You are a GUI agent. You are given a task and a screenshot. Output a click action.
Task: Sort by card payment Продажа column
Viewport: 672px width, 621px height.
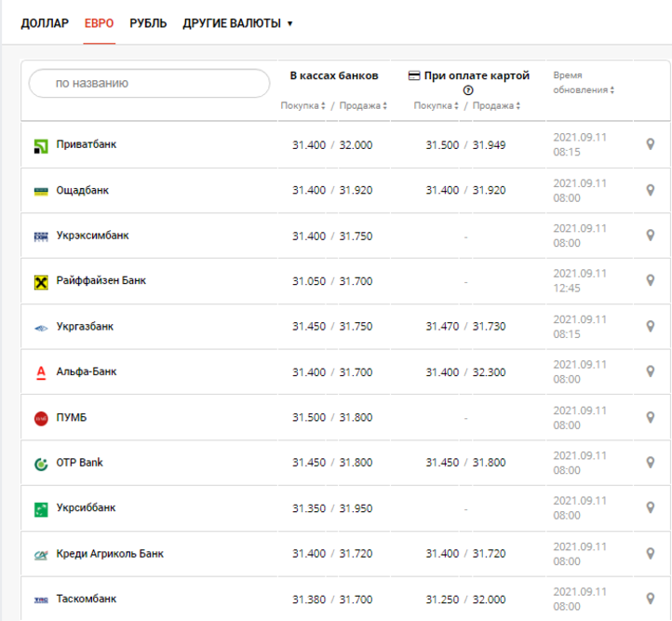tap(497, 105)
